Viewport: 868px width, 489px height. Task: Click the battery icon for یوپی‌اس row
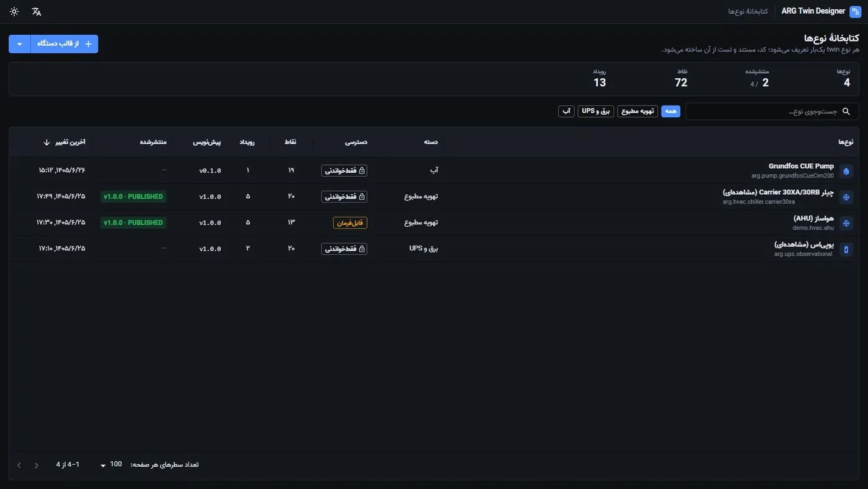click(846, 249)
